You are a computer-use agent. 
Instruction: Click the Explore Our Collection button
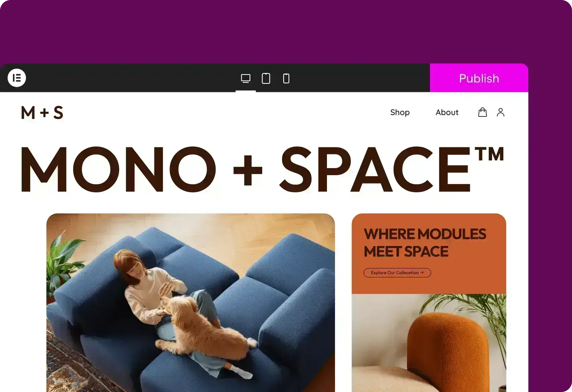(397, 273)
